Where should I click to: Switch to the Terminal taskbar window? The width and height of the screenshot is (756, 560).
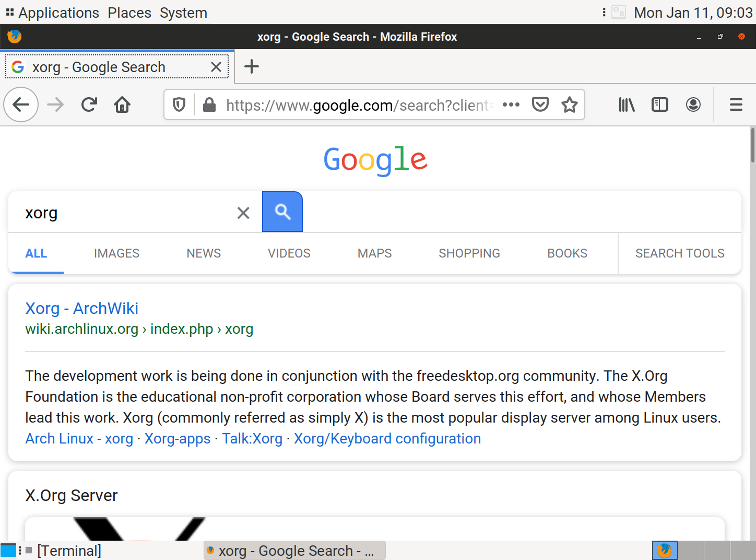[64, 551]
